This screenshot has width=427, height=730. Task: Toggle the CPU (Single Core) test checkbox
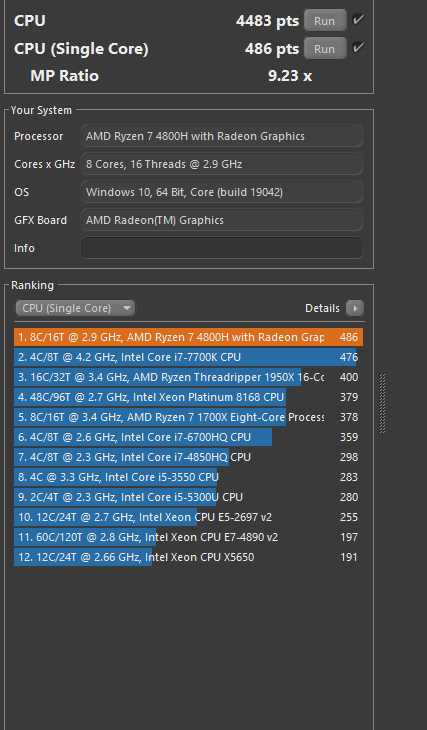pyautogui.click(x=358, y=47)
